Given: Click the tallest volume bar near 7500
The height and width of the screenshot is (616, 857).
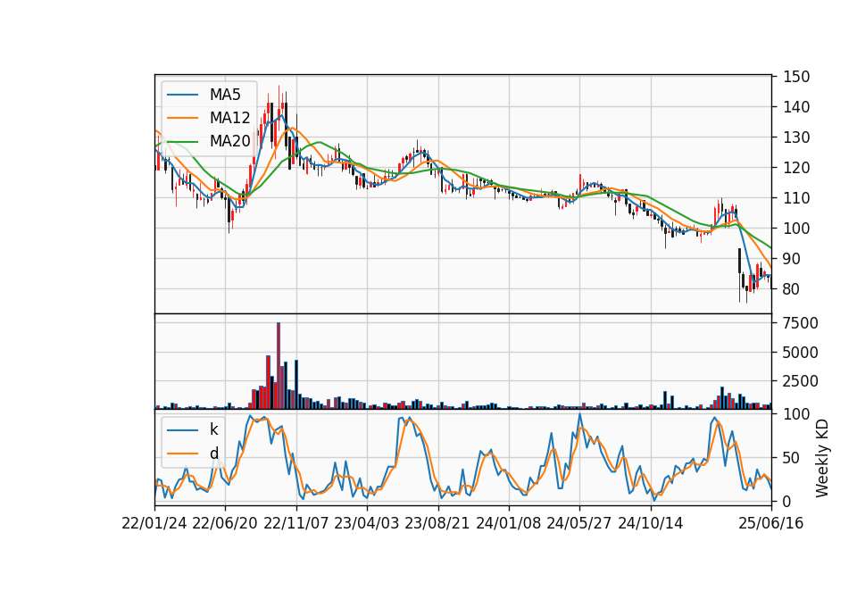Looking at the screenshot, I should tap(279, 366).
